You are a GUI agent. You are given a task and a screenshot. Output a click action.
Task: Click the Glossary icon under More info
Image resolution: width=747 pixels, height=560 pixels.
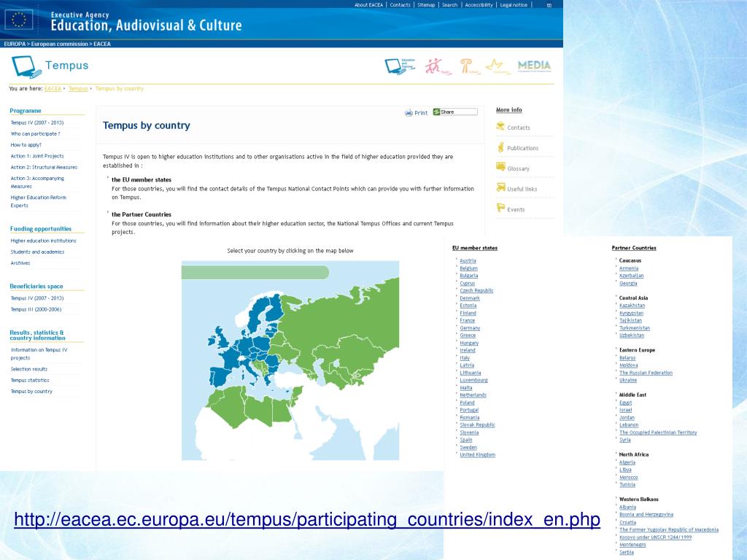point(500,167)
